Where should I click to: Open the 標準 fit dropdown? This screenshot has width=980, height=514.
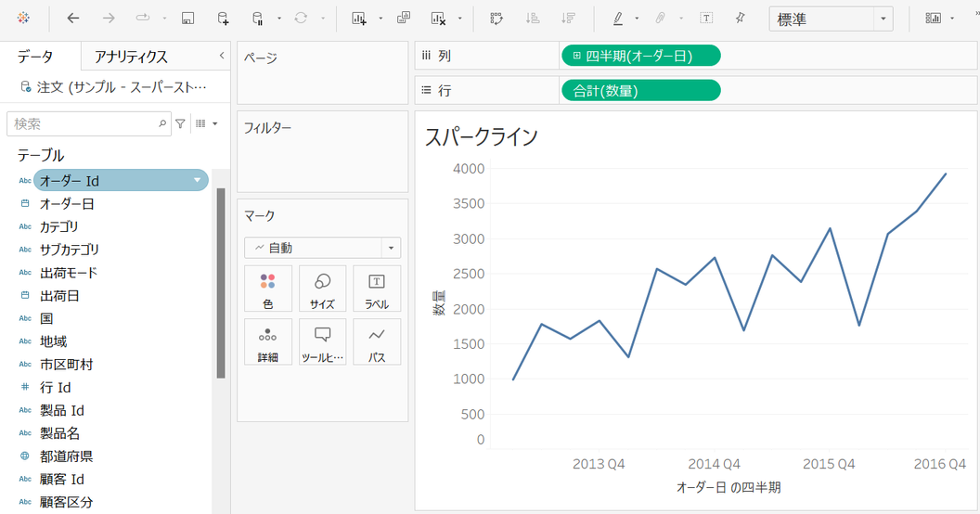[883, 19]
